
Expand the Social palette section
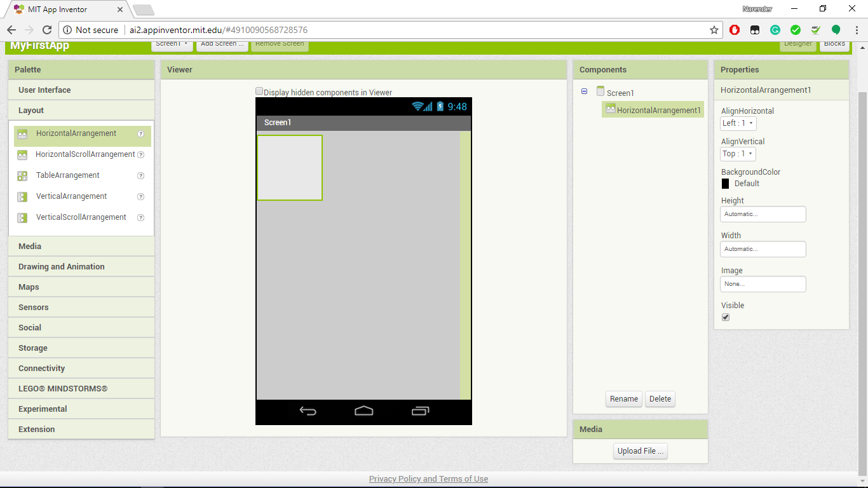(81, 328)
